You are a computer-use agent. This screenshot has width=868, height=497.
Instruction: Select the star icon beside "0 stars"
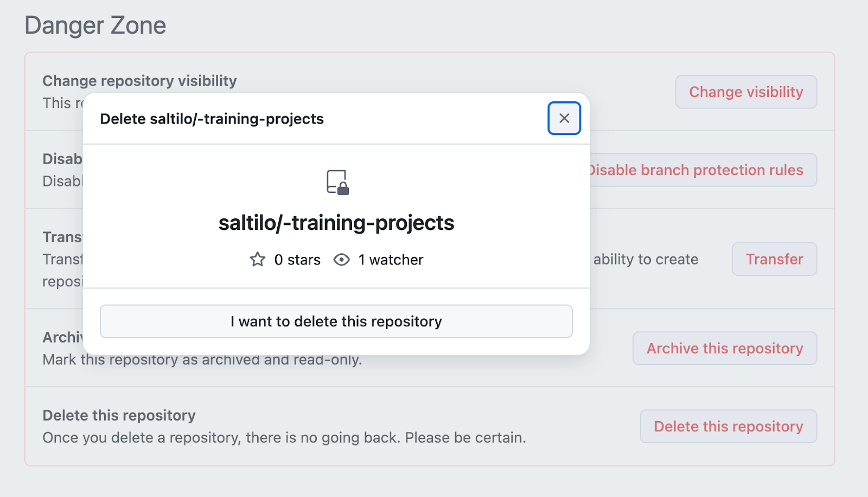pos(257,260)
